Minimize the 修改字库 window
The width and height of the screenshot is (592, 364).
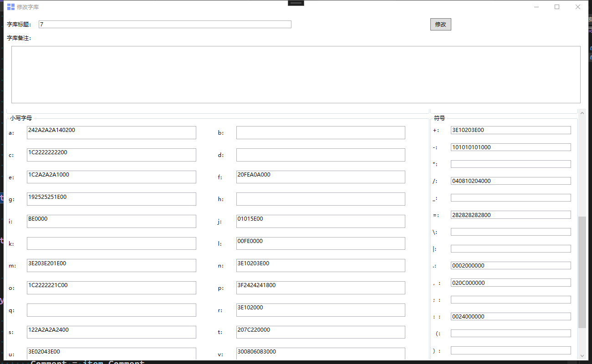[x=536, y=7]
